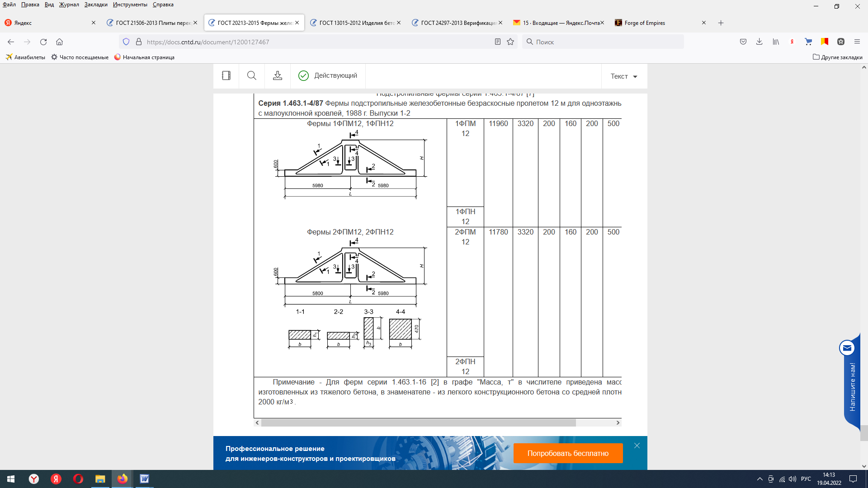Open the shopping cart extension
Screen dimensions: 868x488
808,42
